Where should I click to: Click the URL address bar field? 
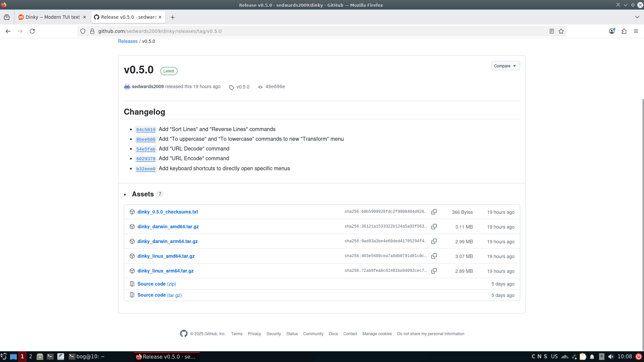coord(322,31)
